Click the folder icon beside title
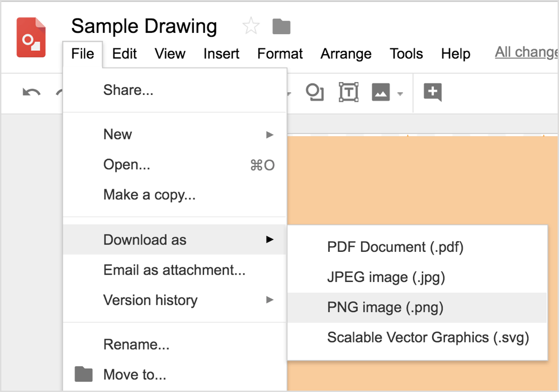 click(x=281, y=26)
